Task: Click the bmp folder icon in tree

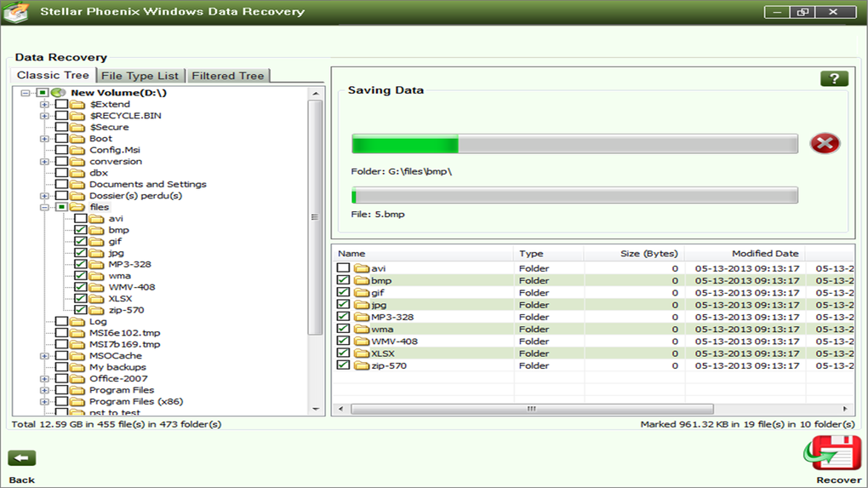Action: click(x=96, y=231)
